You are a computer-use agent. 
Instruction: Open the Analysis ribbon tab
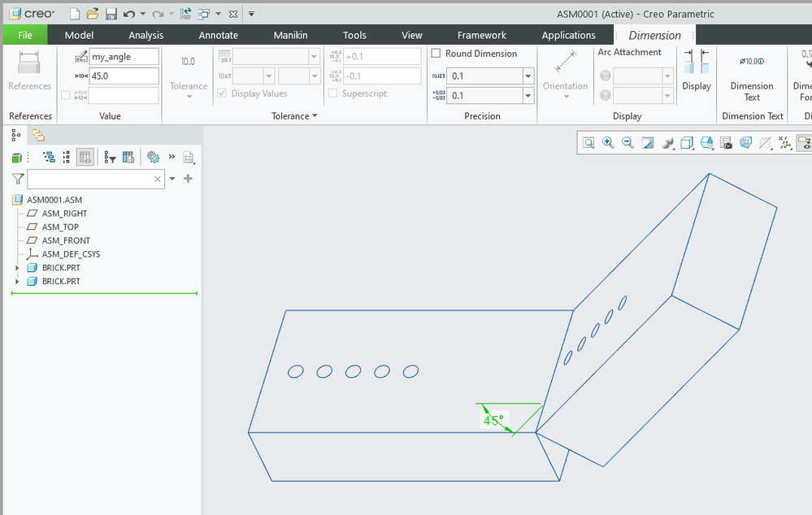coord(145,35)
